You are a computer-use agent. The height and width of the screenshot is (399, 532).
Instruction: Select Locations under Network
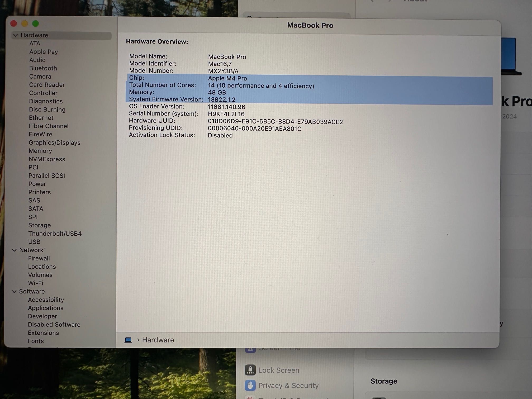42,267
